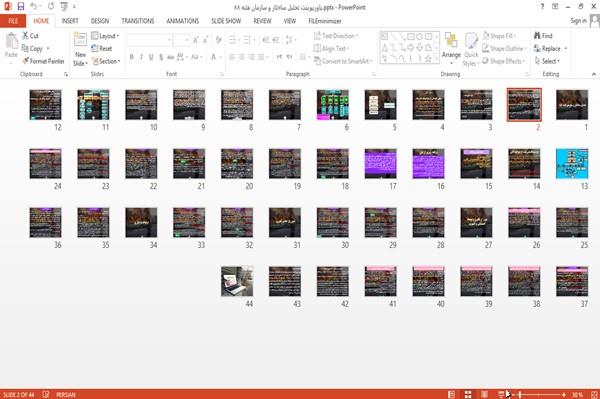Zoom in with plus button

tap(564, 394)
